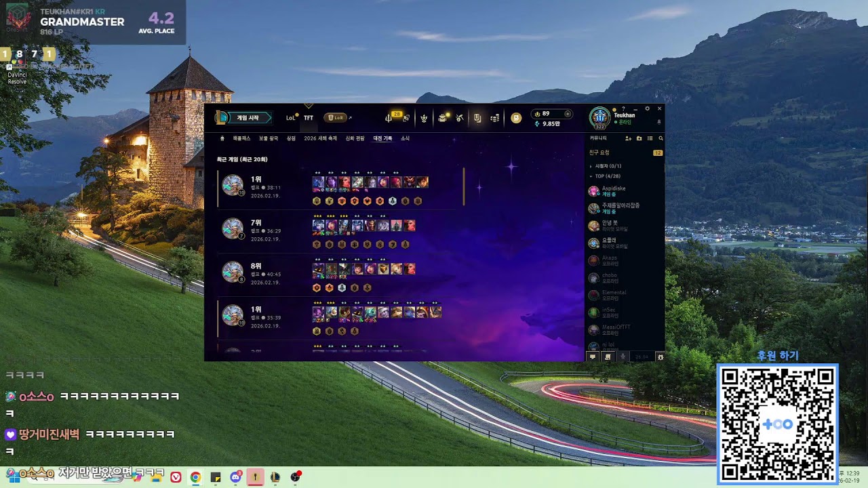Open Google Chrome from the taskbar

coord(195,477)
